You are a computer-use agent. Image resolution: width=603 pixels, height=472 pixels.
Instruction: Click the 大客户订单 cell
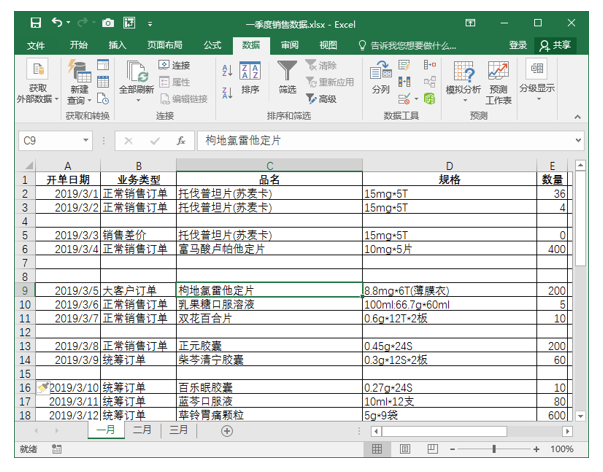tap(138, 291)
